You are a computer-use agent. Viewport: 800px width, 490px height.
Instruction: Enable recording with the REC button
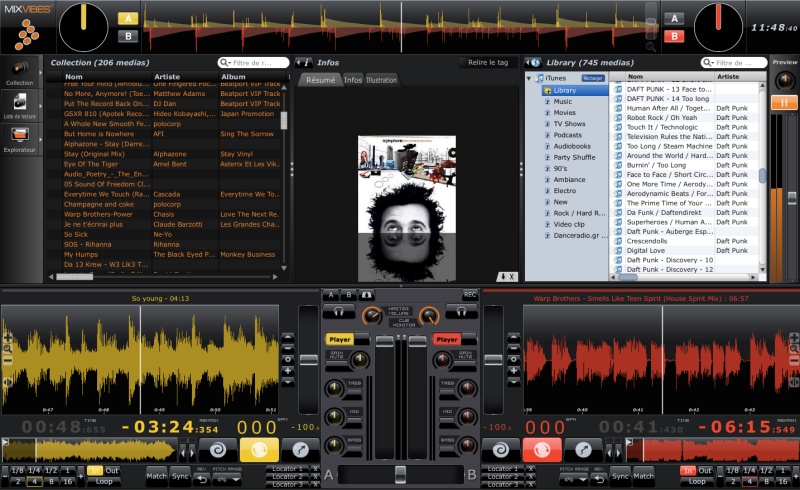(470, 295)
